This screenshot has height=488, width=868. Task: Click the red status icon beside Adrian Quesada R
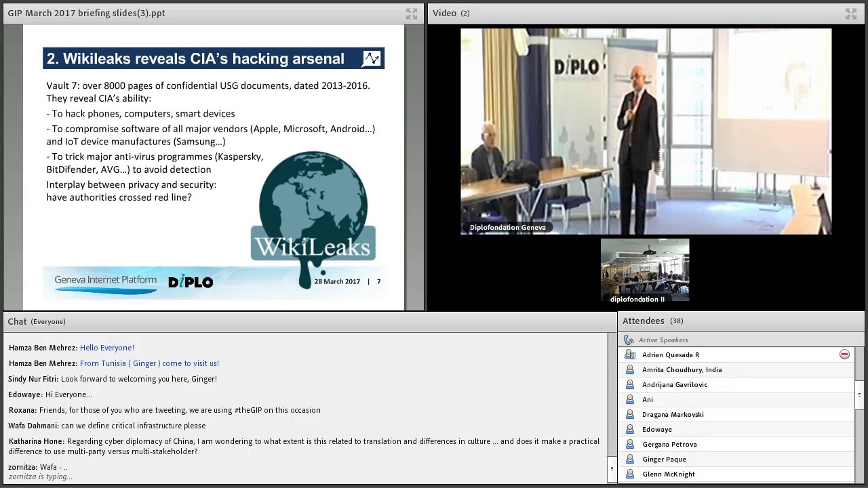[x=844, y=354]
